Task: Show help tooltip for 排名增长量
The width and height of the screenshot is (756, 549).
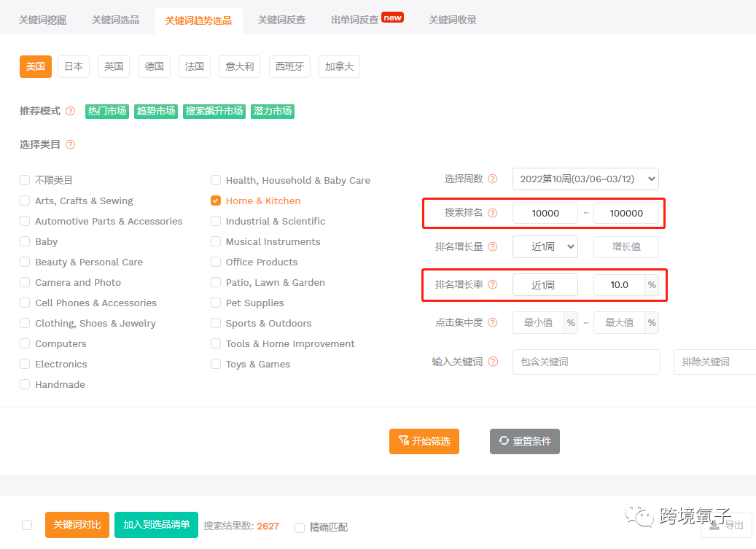Action: (x=492, y=246)
